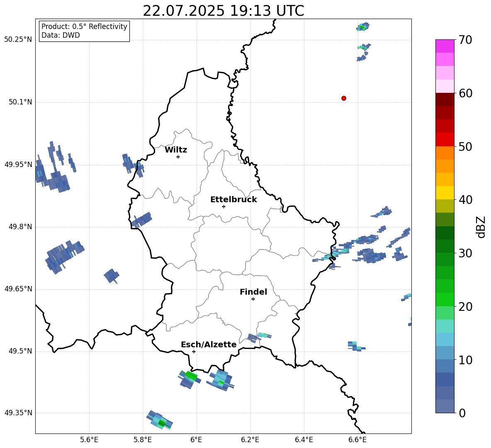
Task: Click the 6.6°E longitude label
Action: tap(357, 440)
